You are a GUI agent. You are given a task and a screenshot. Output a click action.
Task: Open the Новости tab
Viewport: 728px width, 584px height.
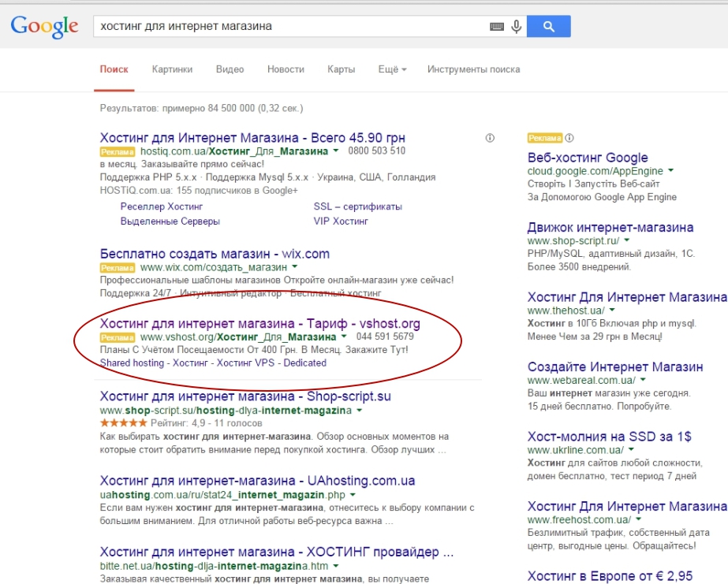click(x=286, y=69)
